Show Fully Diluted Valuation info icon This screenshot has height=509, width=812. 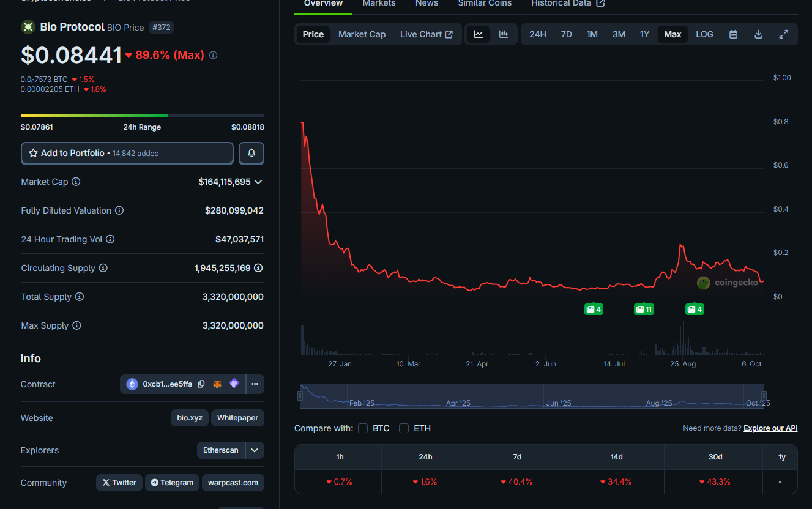[119, 210]
